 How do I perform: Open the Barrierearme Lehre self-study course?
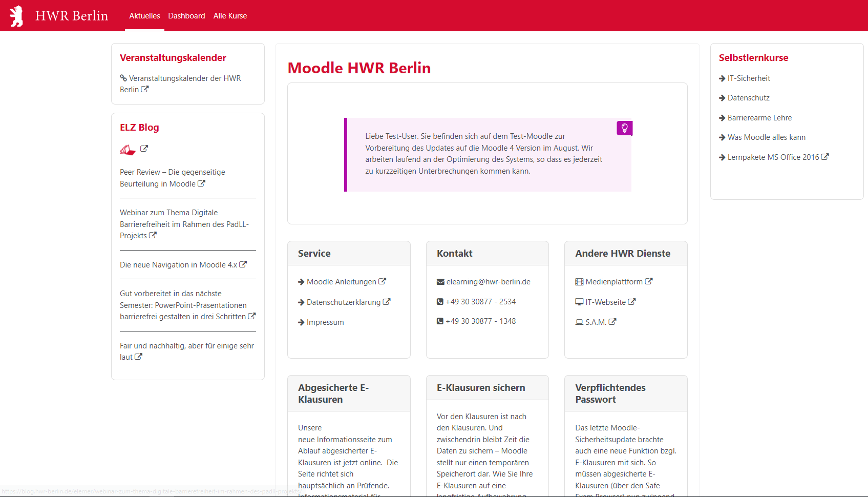pyautogui.click(x=759, y=118)
